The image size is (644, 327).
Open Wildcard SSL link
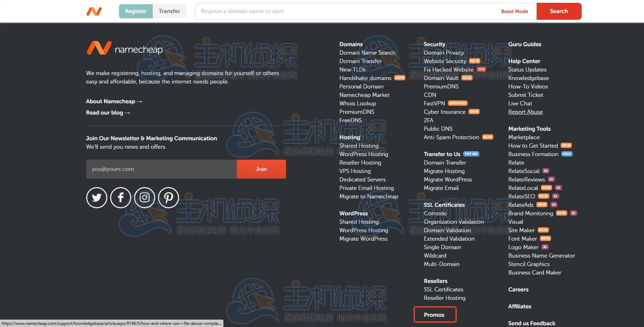[x=435, y=256]
